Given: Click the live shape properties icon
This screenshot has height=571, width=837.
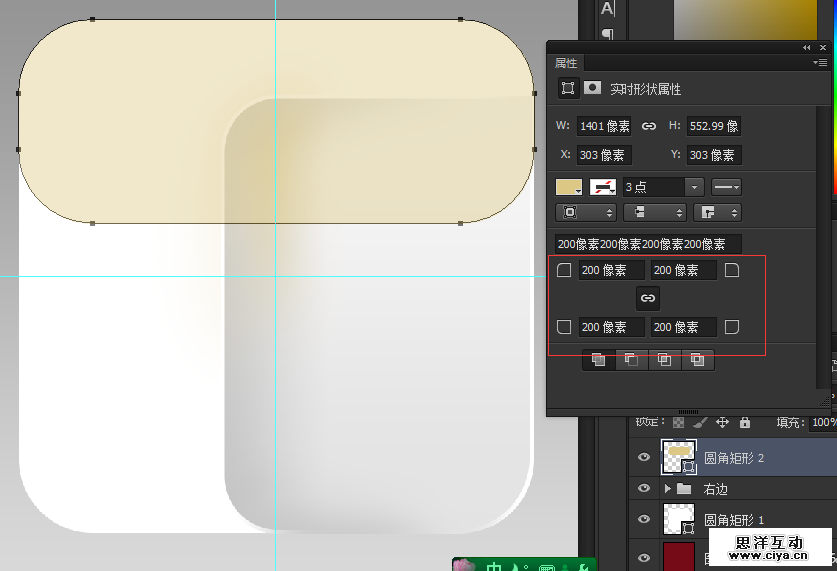Looking at the screenshot, I should 568,88.
